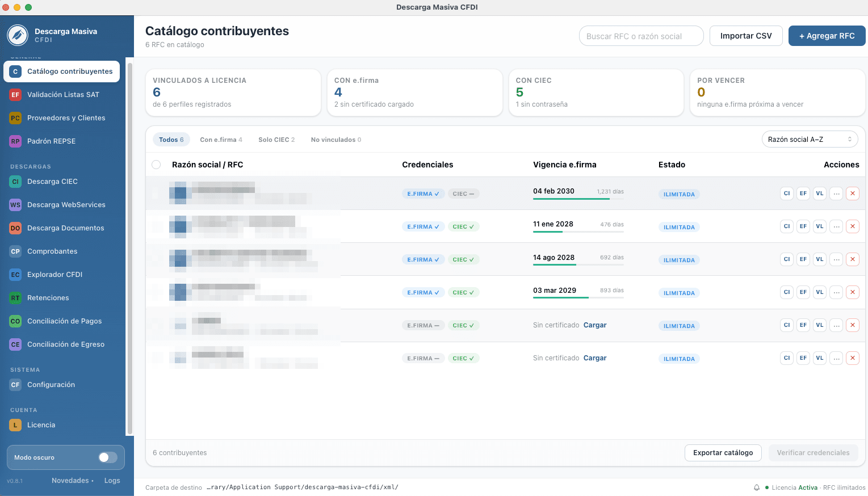Screen dimensions: 868x496
Task: Open the Comprobantes section
Action: coord(61,251)
